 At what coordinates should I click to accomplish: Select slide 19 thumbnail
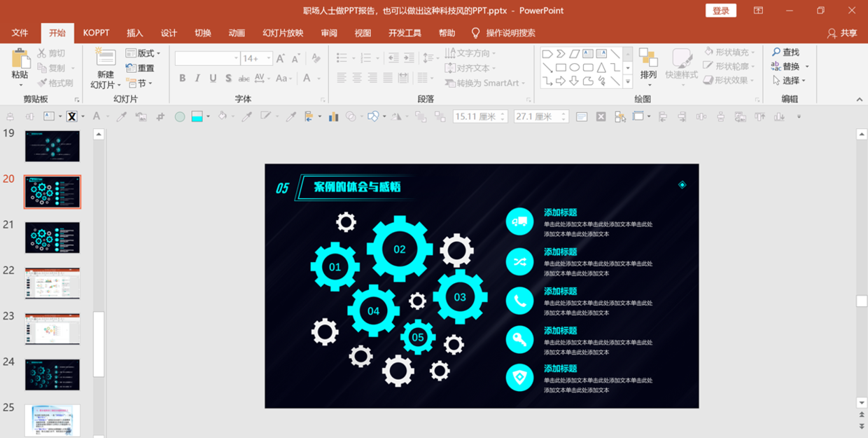pyautogui.click(x=52, y=146)
